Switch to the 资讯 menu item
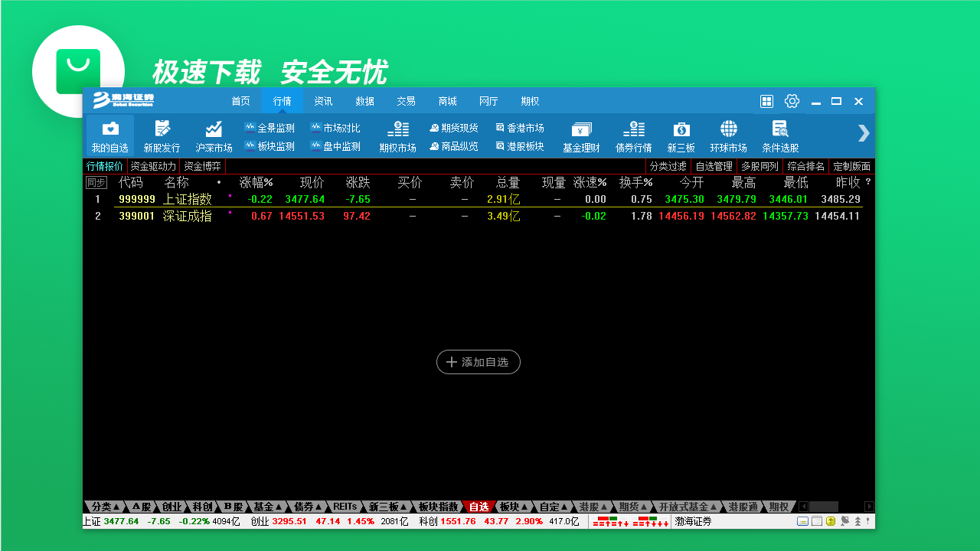Screen dimensions: 980x551 click(x=323, y=100)
